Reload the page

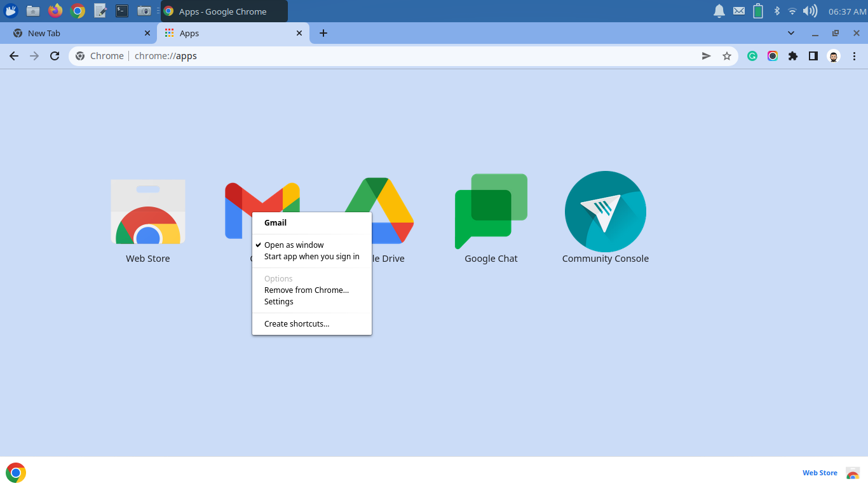(55, 56)
